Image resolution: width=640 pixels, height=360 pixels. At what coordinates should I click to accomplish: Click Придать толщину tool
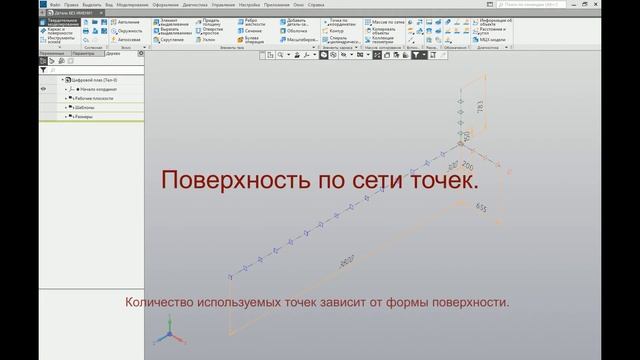pos(209,22)
